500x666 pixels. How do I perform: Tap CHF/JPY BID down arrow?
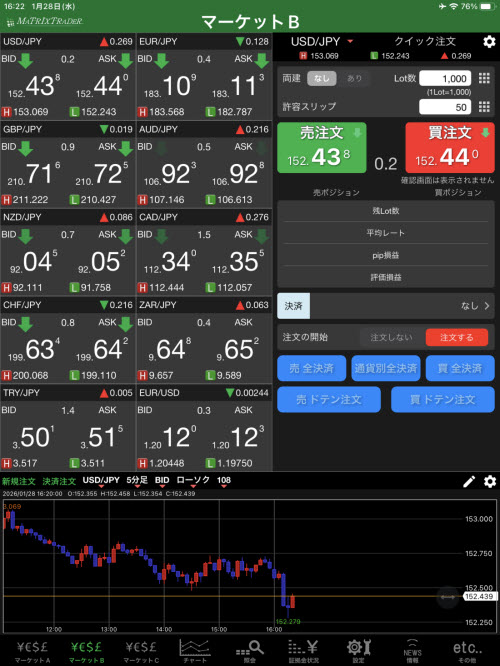pos(25,324)
